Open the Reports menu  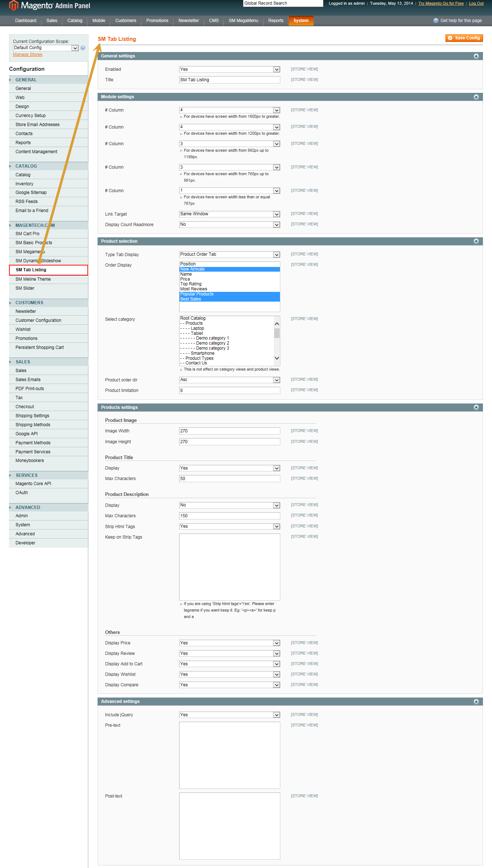click(x=276, y=21)
